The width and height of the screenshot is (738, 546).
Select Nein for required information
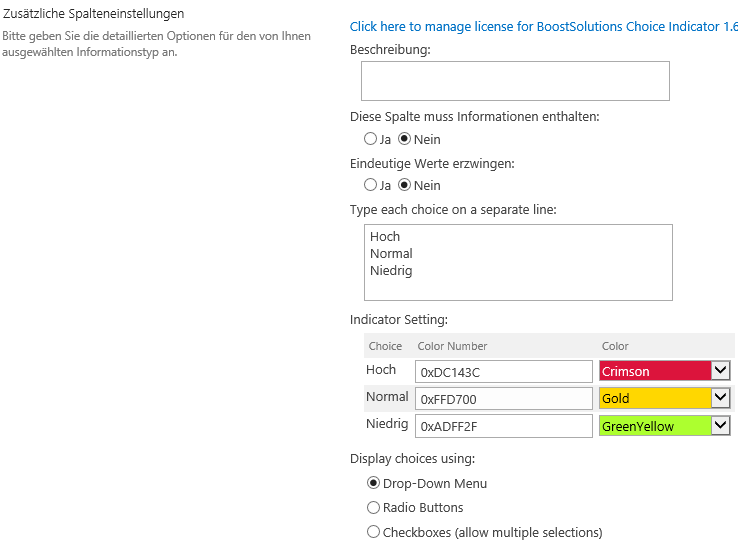tap(404, 139)
